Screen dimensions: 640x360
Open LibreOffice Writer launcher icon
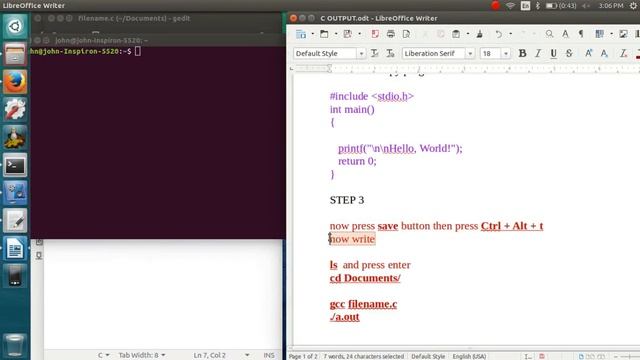click(15, 249)
